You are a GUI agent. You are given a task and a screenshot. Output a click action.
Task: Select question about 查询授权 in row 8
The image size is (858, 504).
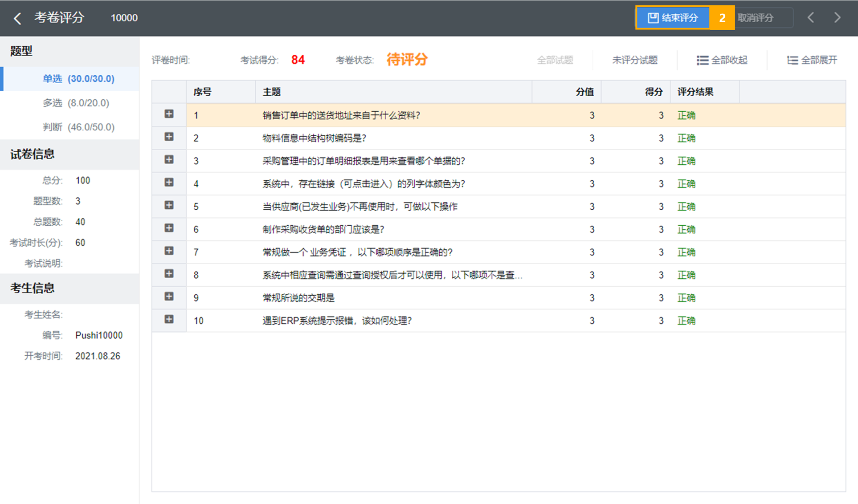tap(392, 275)
